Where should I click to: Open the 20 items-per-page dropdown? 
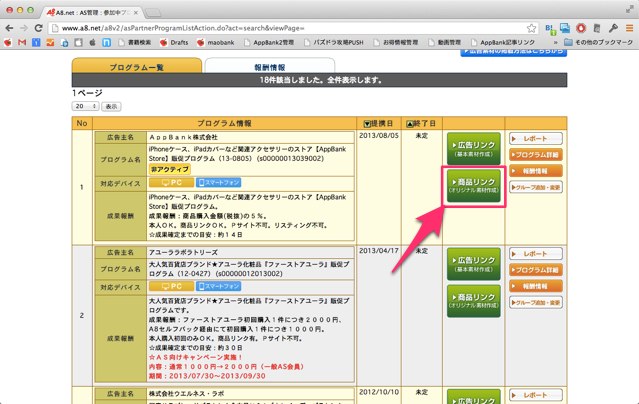coord(85,106)
